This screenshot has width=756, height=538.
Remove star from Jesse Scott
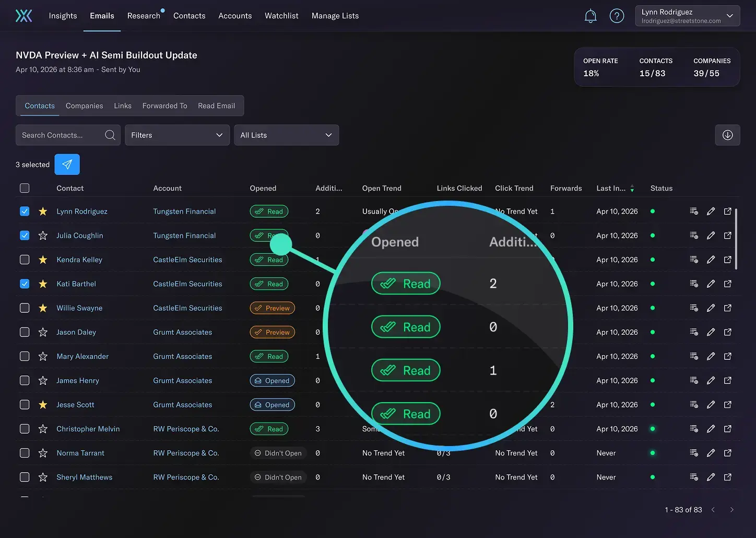43,405
